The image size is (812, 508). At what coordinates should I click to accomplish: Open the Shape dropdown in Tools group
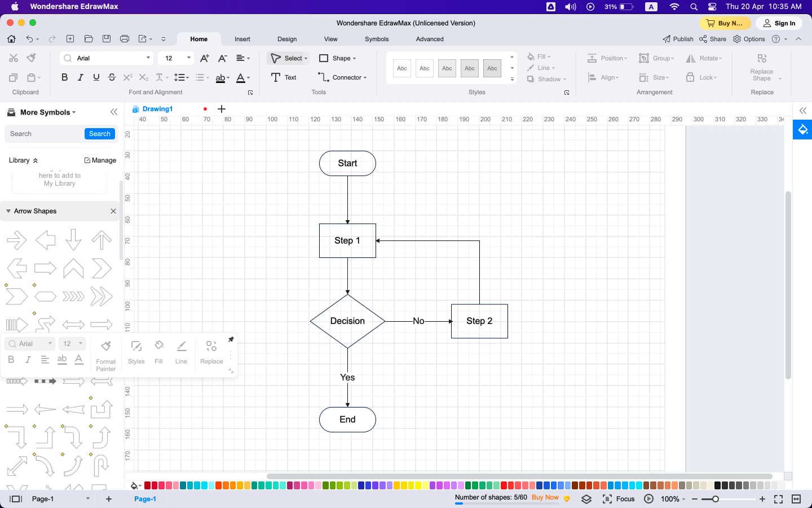coord(339,58)
